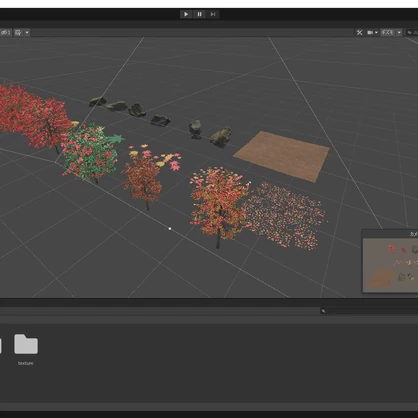The width and height of the screenshot is (418, 418).
Task: Toggle the Gizmos button in the scene toolbar
Action: coord(388,32)
